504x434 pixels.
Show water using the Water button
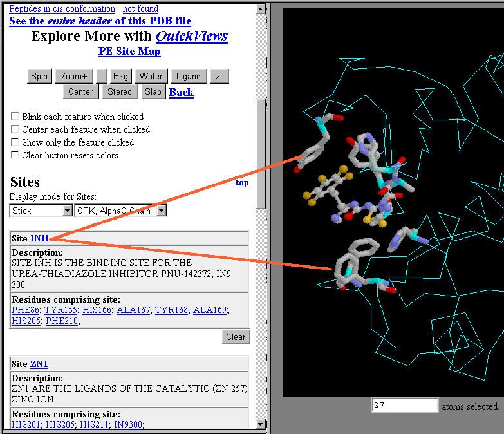tap(151, 76)
